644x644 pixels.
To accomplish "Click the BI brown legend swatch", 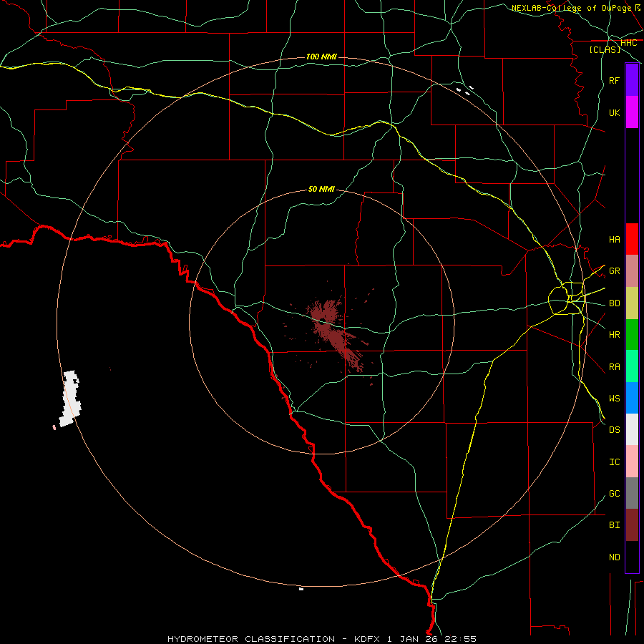I will click(x=632, y=525).
